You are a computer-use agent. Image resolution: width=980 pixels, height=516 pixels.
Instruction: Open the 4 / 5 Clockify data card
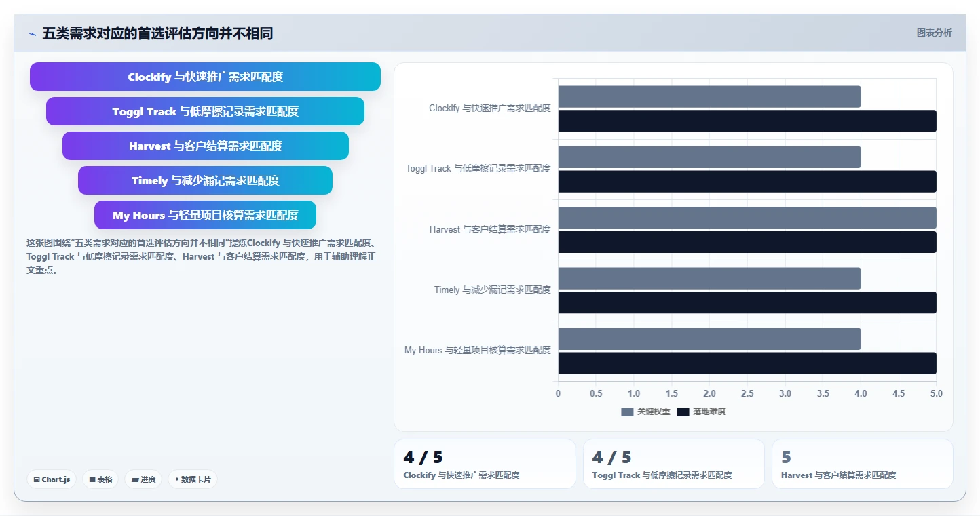[485, 464]
